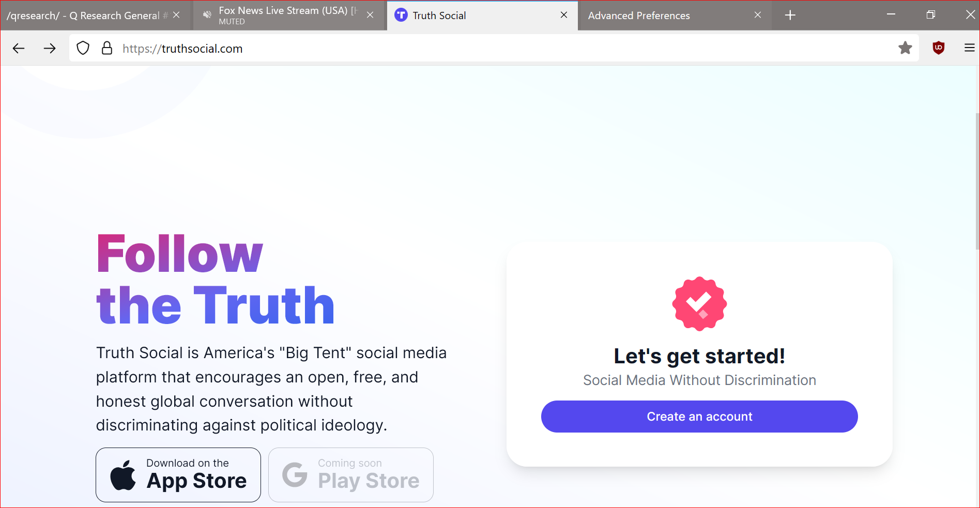
Task: Minimize the browser window
Action: click(891, 15)
